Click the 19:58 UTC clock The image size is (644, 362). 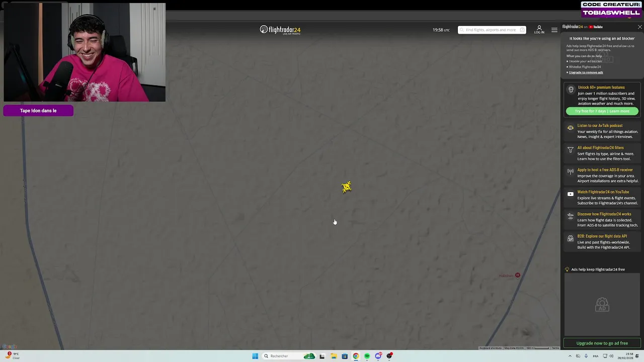click(x=441, y=30)
